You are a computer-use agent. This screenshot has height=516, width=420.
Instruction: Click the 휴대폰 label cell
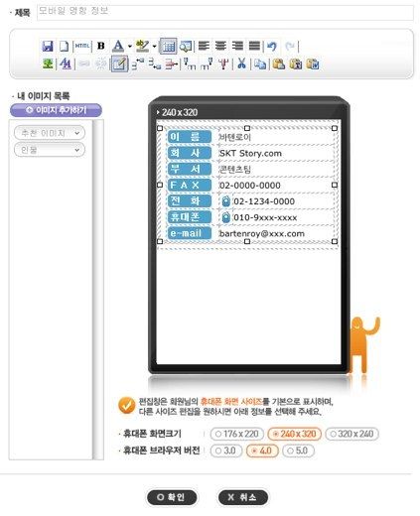190,217
